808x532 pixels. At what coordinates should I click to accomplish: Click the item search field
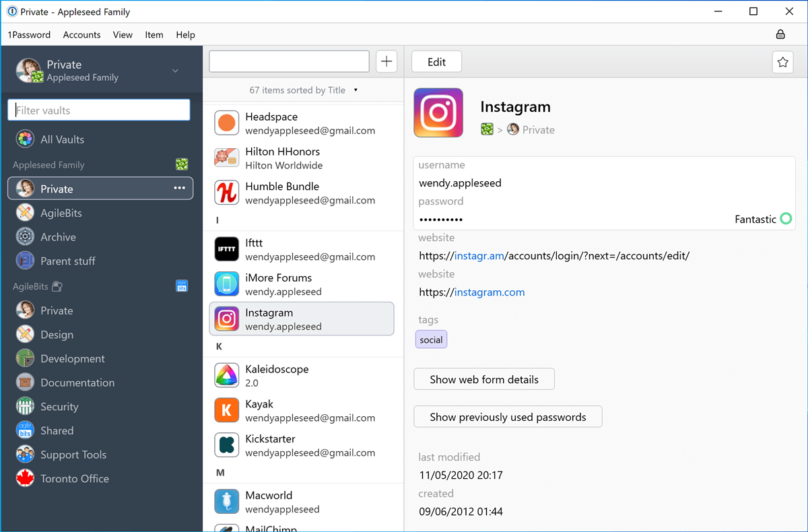tap(289, 61)
